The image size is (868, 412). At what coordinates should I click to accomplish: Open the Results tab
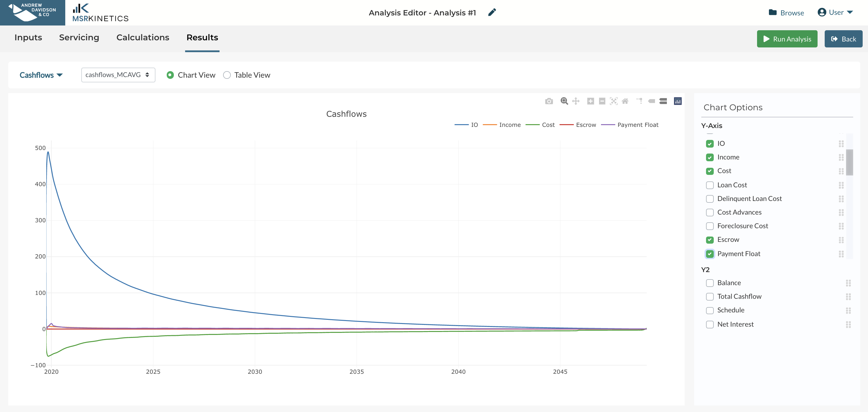pos(202,37)
